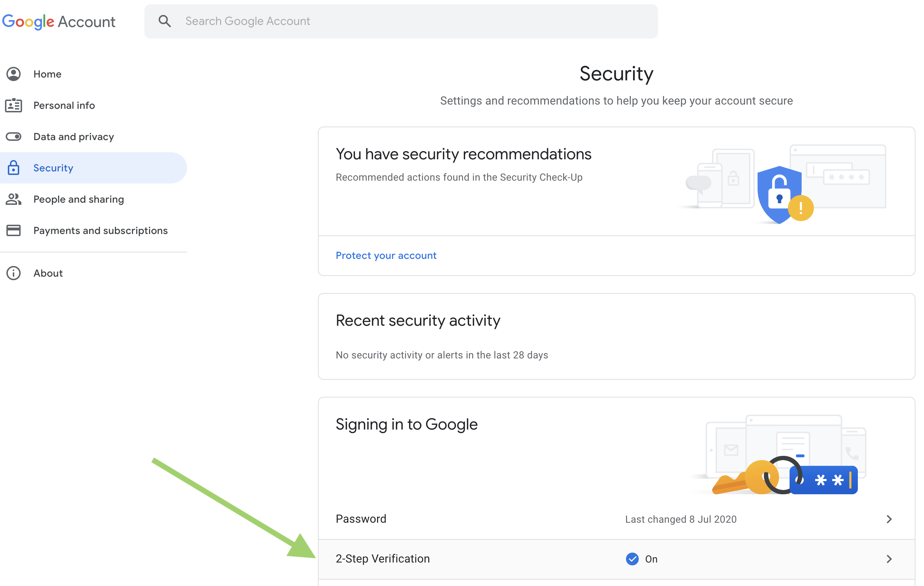924x586 pixels.
Task: Click the Protect your account link
Action: tap(386, 256)
